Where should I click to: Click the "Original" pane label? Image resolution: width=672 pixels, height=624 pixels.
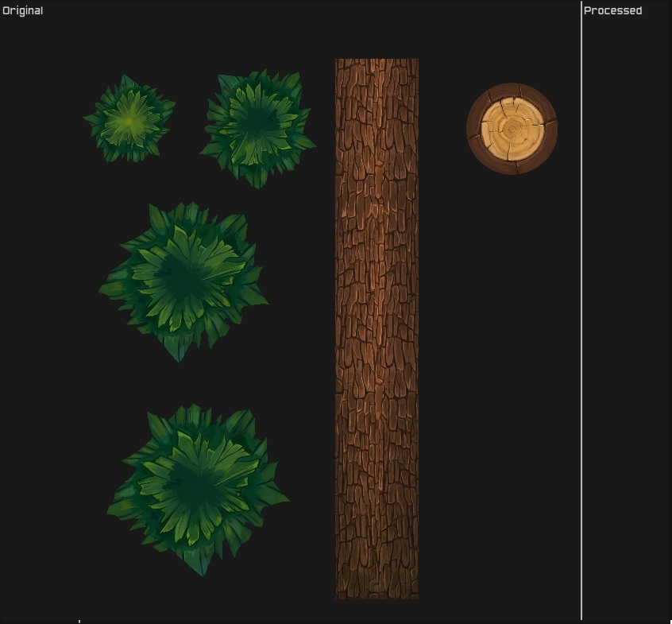coord(22,10)
